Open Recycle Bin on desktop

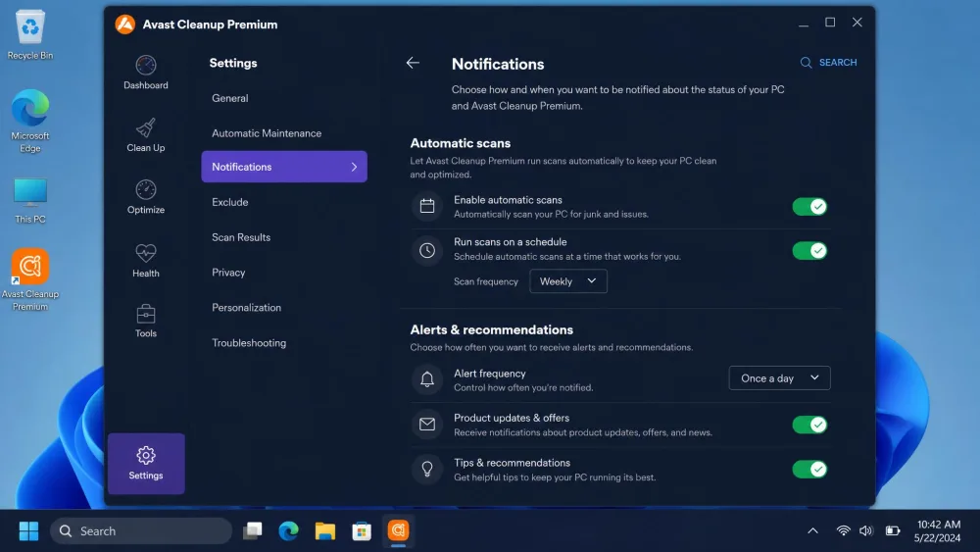[x=30, y=35]
